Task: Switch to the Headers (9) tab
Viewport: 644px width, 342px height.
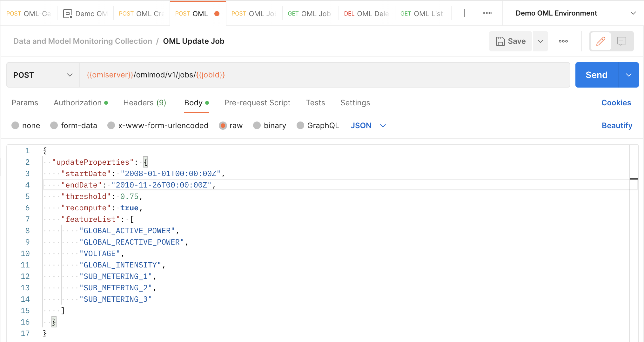Action: [x=144, y=103]
